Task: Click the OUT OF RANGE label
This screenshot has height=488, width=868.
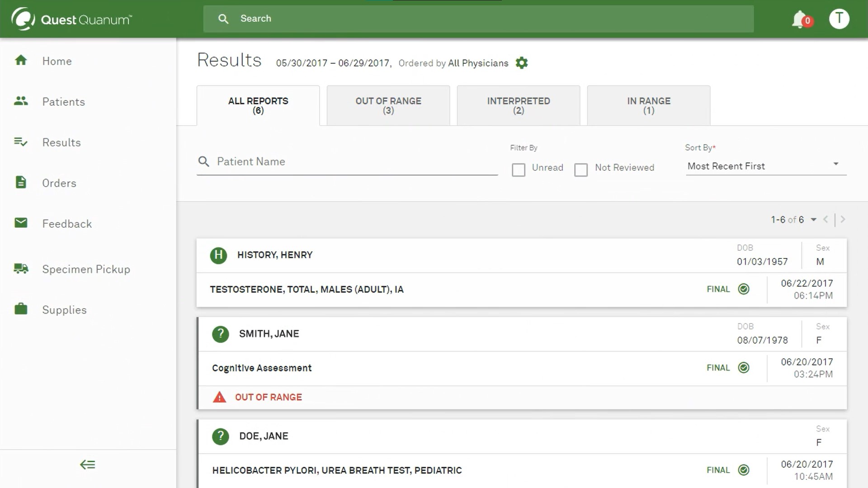Action: (269, 397)
